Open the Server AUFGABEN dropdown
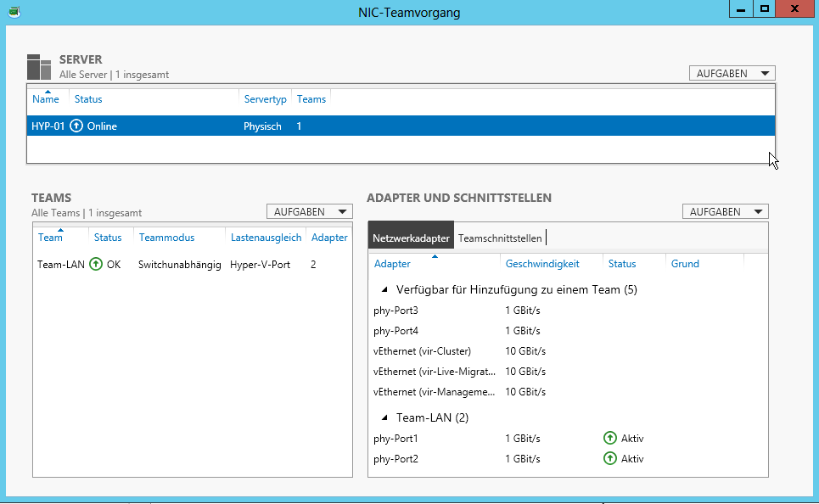Screen dimensions: 819x504 tap(732, 73)
